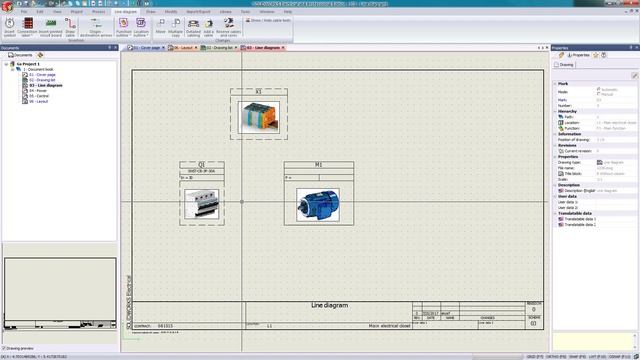Open the Help menu
Image resolution: width=640 pixels, height=360 pixels.
coord(288,12)
